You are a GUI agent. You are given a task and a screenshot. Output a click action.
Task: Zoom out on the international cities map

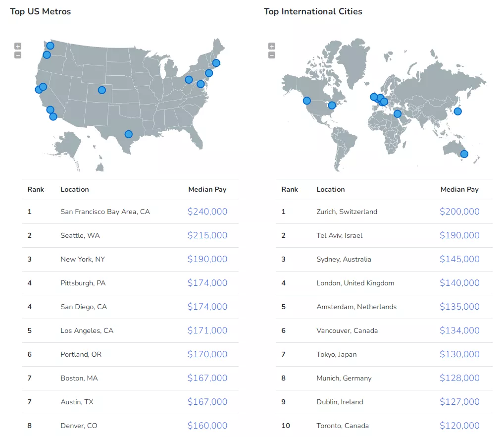pos(272,55)
